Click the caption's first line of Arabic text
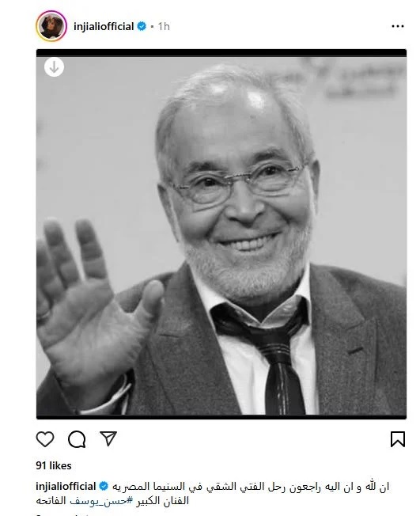This screenshot has height=516, width=420. (251, 487)
